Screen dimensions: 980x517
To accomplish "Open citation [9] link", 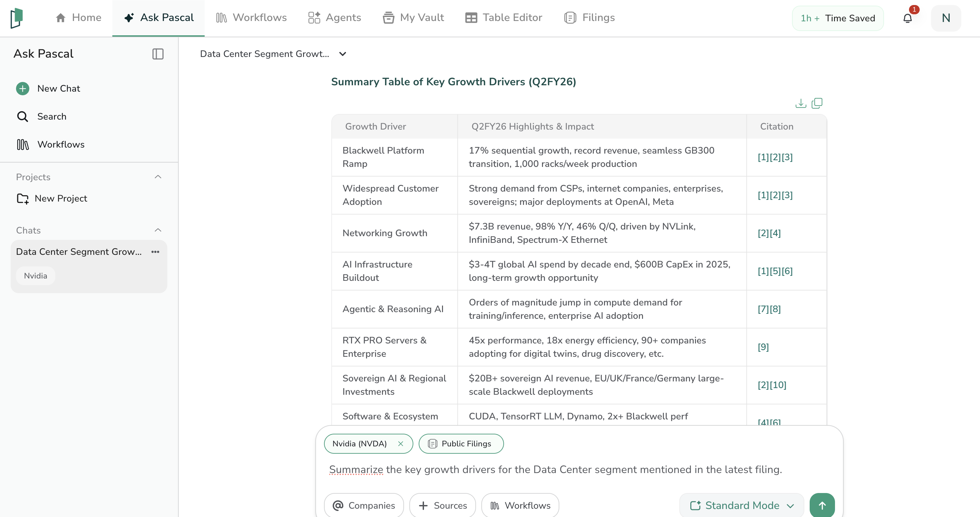I will coord(763,347).
